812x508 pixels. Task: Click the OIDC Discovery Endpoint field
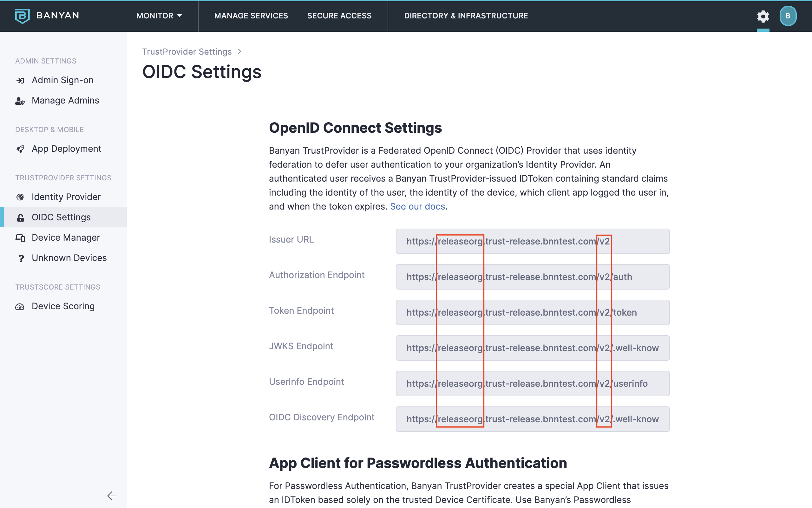click(x=533, y=419)
